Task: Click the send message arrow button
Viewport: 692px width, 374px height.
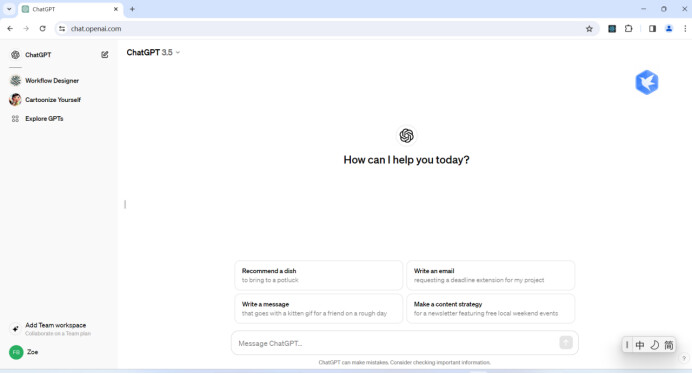Action: point(566,342)
